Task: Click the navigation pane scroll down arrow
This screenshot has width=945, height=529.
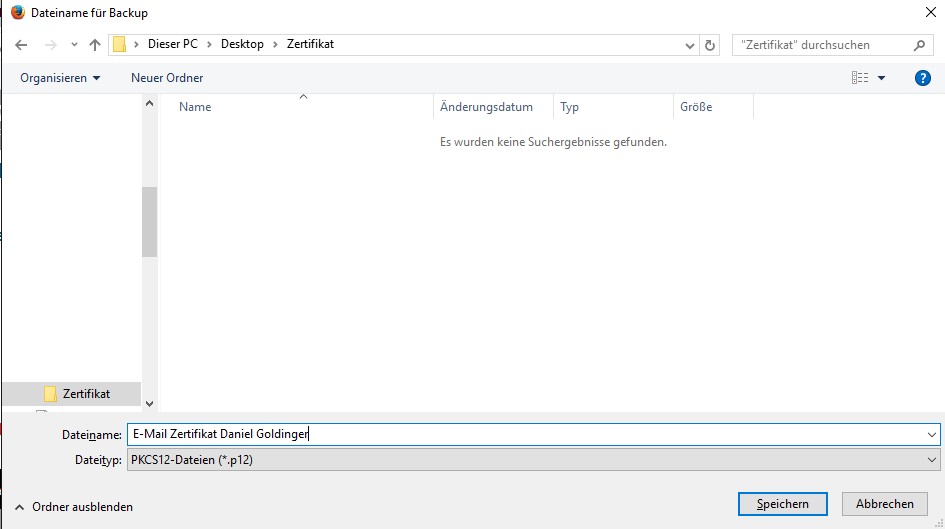Action: [x=149, y=404]
